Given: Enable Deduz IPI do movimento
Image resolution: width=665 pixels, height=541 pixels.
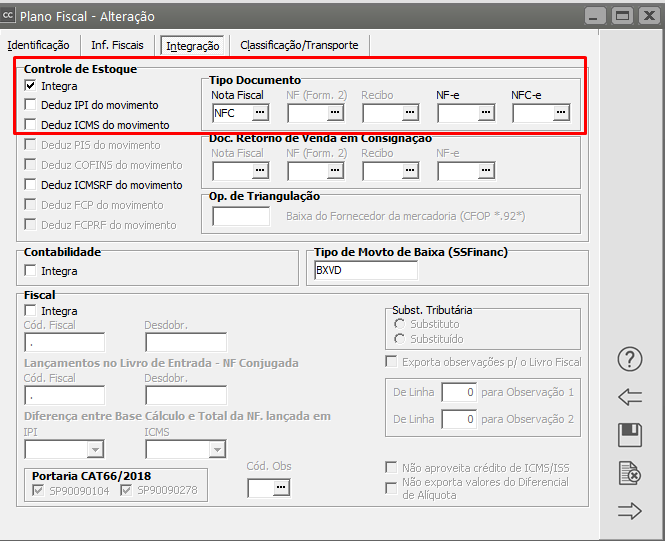Looking at the screenshot, I should [31, 105].
